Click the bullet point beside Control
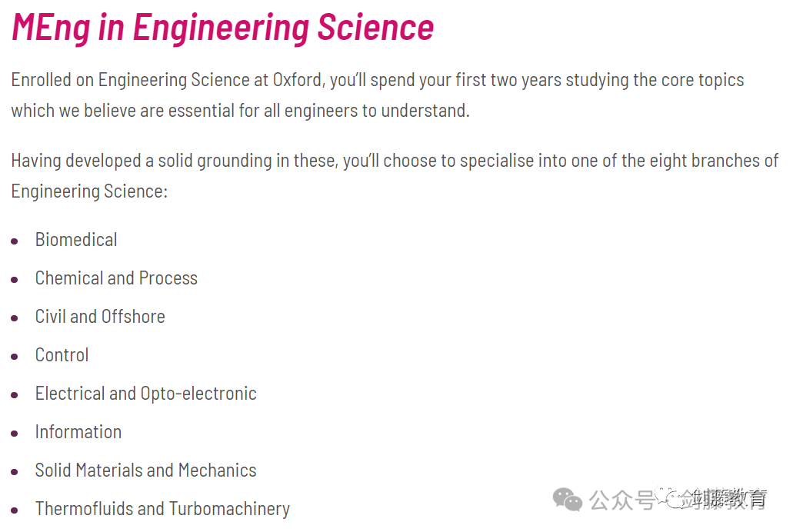Screen dimensions: 793x532 [x=15, y=357]
